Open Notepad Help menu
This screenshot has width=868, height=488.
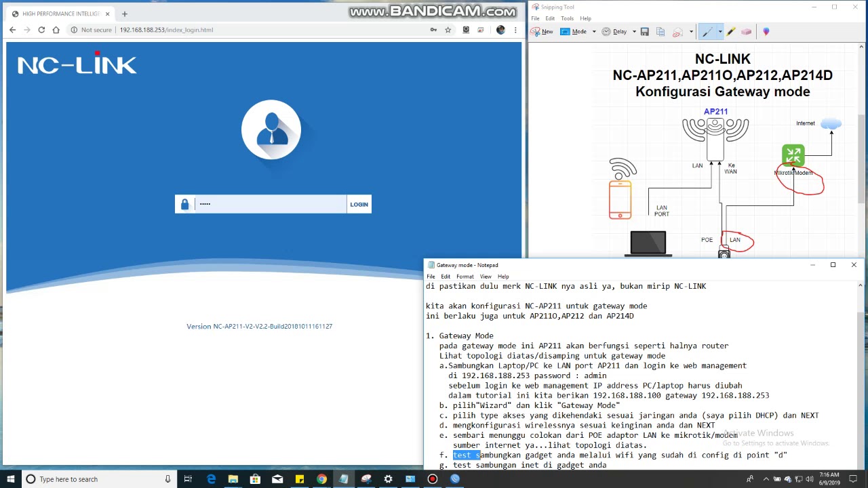pos(503,277)
